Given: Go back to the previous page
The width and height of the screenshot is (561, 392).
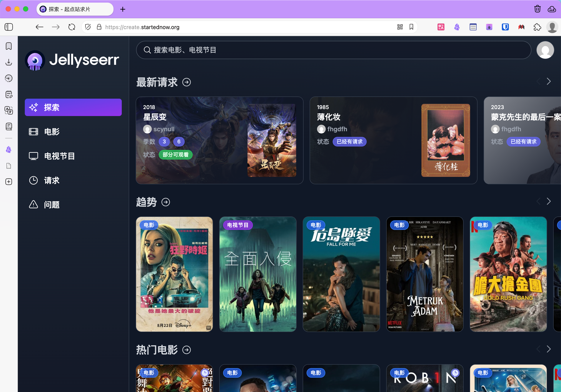Looking at the screenshot, I should coord(39,27).
